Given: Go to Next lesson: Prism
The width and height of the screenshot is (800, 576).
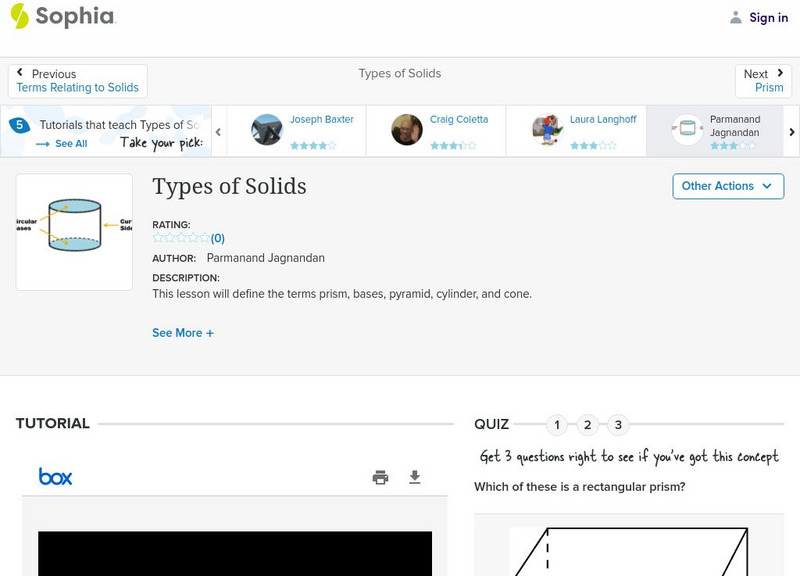Looking at the screenshot, I should [763, 81].
